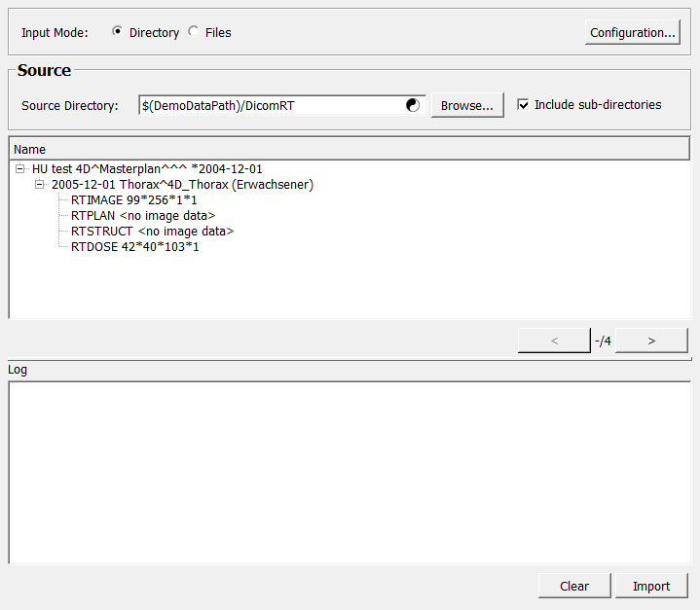Collapse the HU test 4D^Masterplan patient node
This screenshot has width=700, height=610.
20,168
